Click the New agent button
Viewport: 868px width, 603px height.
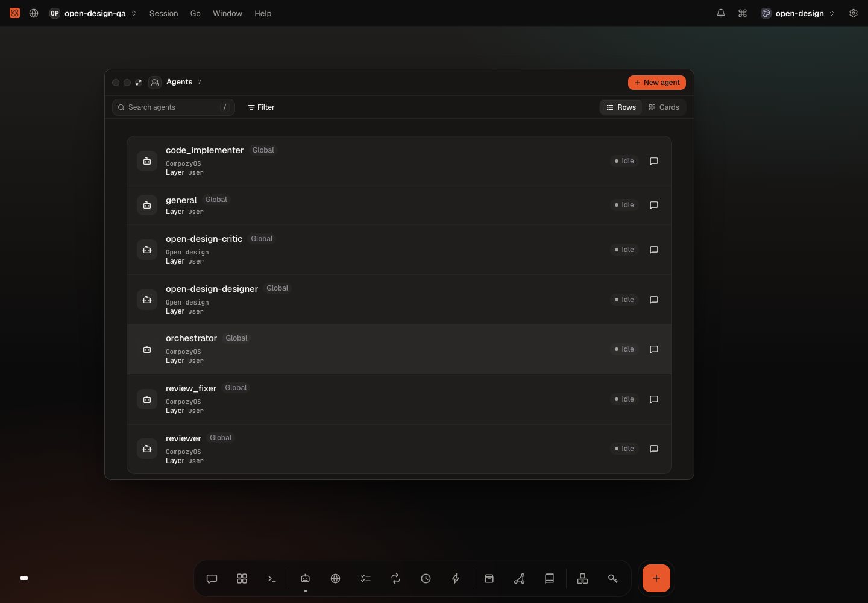(657, 83)
